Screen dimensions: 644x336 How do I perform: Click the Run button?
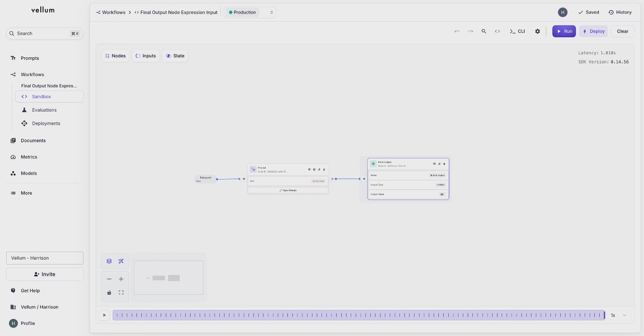pos(564,31)
